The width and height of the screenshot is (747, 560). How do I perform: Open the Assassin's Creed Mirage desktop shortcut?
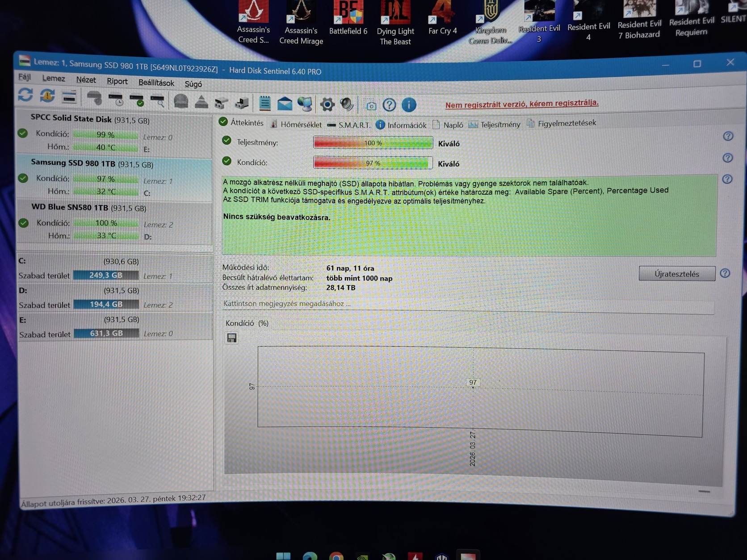coord(301,22)
